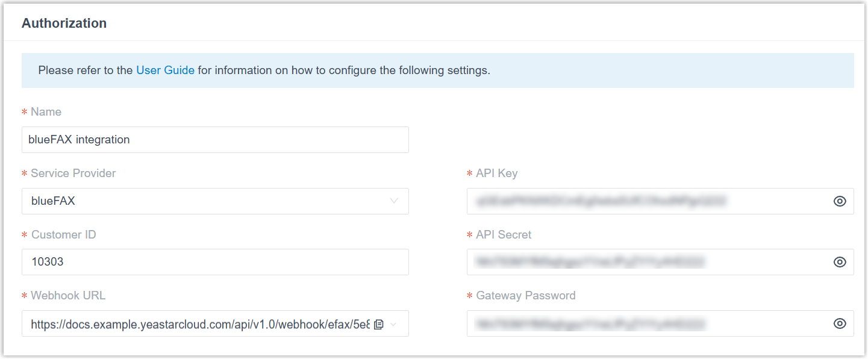Click the API Secret field label

tap(504, 235)
